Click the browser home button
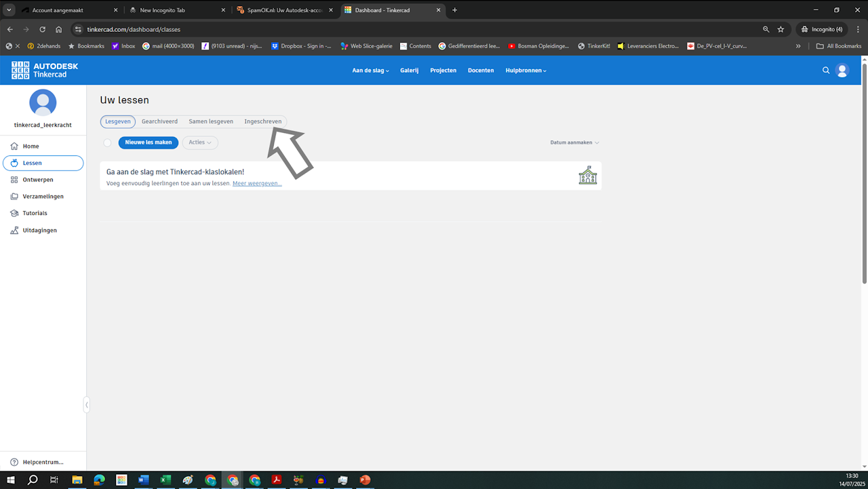 (x=59, y=29)
